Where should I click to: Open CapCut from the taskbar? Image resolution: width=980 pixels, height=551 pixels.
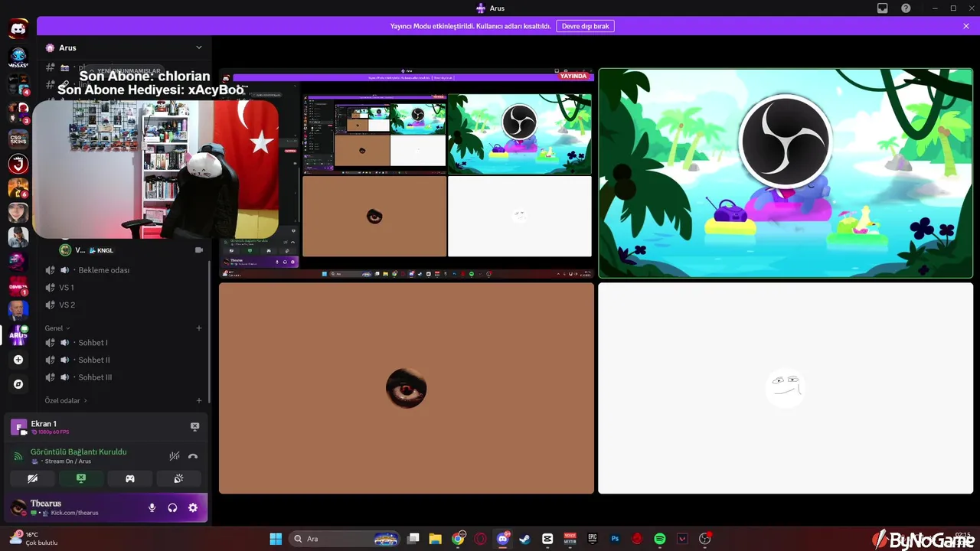click(547, 539)
